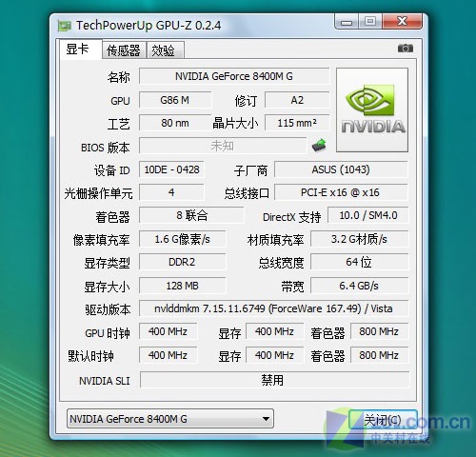Image resolution: width=476 pixels, height=457 pixels.
Task: Click the driver version field nvlddmkm 7.15.11.6749
Action: click(274, 308)
